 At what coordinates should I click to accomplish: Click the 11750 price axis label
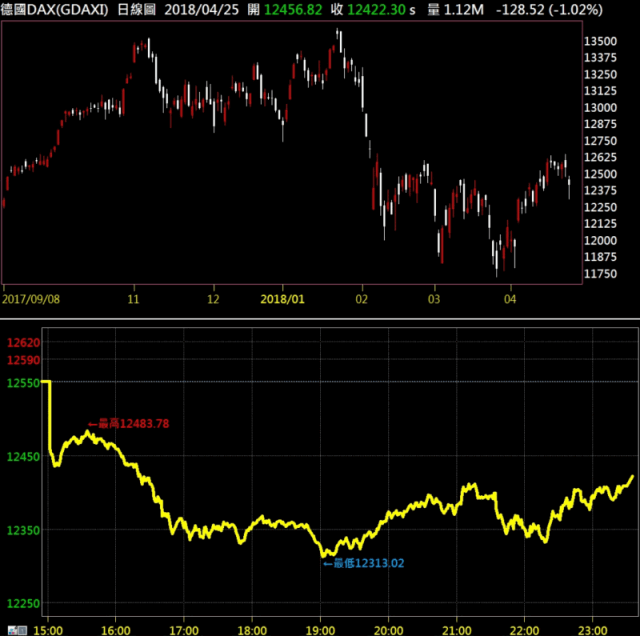pos(598,273)
